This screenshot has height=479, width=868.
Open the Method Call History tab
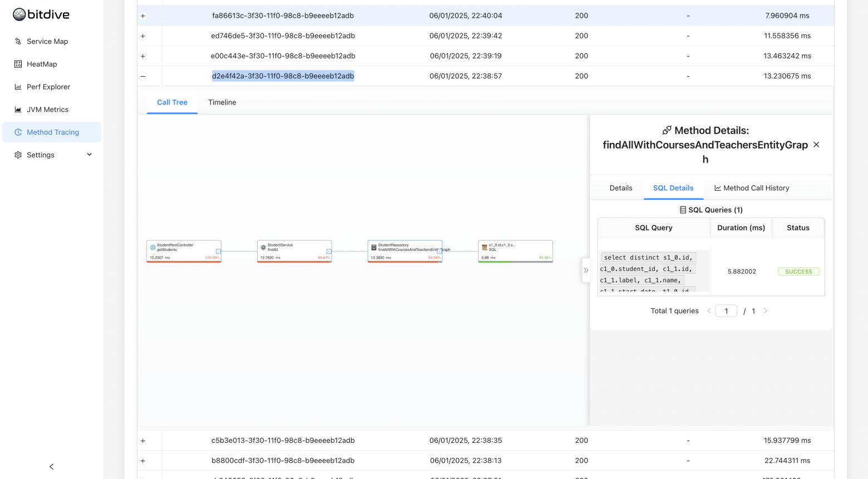(752, 188)
